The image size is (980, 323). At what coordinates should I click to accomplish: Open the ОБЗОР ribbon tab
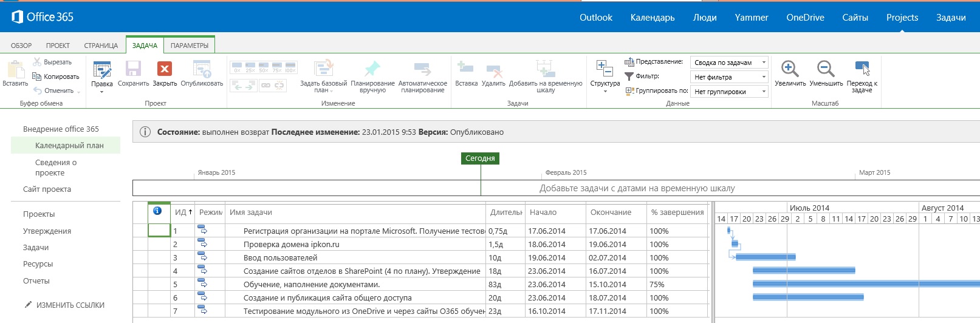21,46
